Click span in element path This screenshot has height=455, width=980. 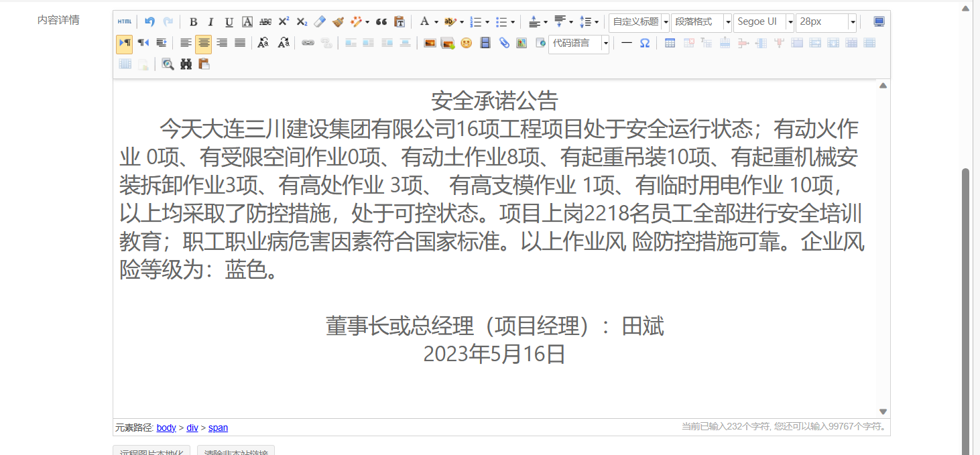(218, 428)
